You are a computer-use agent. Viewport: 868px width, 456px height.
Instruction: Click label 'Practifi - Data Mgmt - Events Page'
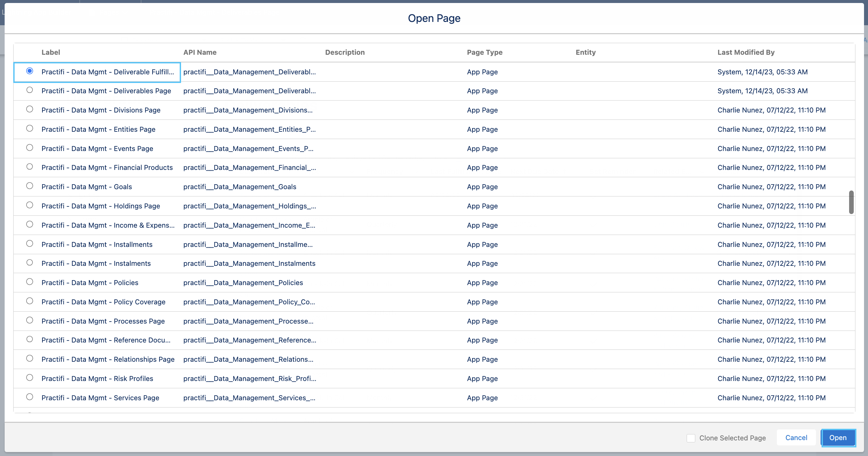pos(97,148)
